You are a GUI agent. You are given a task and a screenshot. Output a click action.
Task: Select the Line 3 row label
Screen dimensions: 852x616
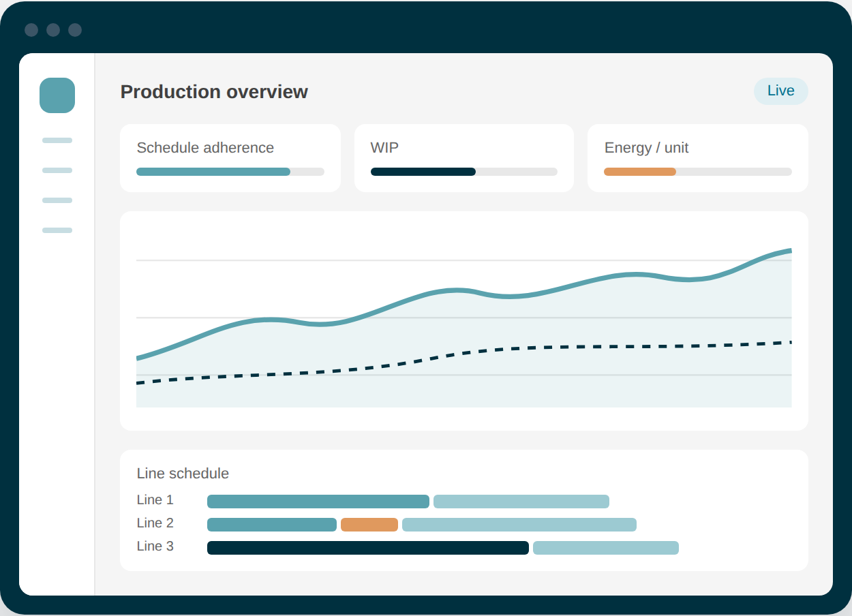click(155, 546)
